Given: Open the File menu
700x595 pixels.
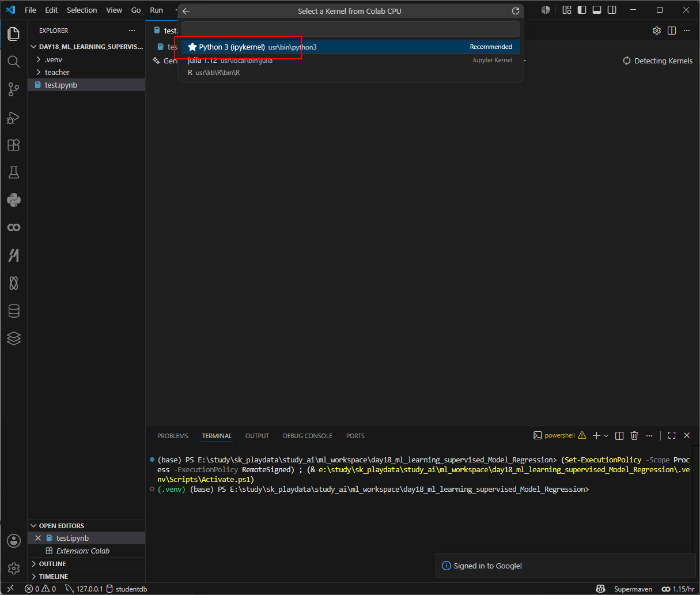Looking at the screenshot, I should (x=31, y=10).
